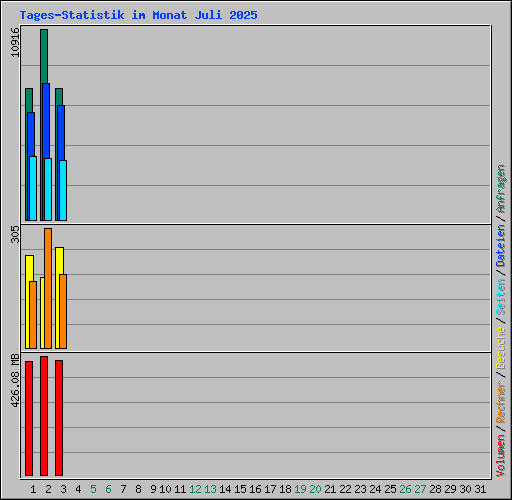Click the blue Dateien bar for day 2

pyautogui.click(x=46, y=120)
